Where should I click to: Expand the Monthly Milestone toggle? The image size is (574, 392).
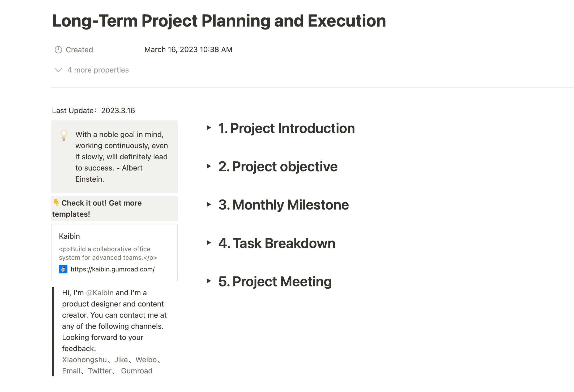209,205
